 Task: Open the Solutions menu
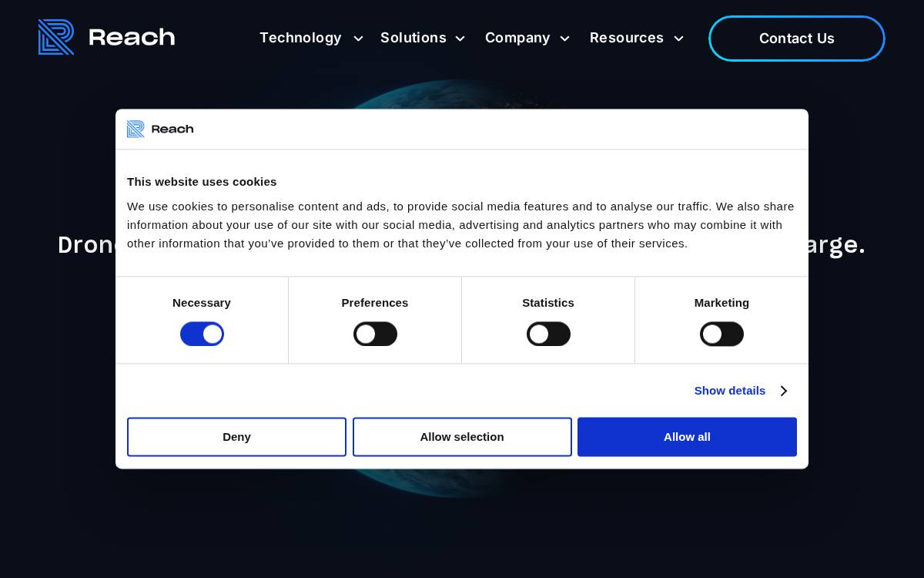[x=413, y=38]
